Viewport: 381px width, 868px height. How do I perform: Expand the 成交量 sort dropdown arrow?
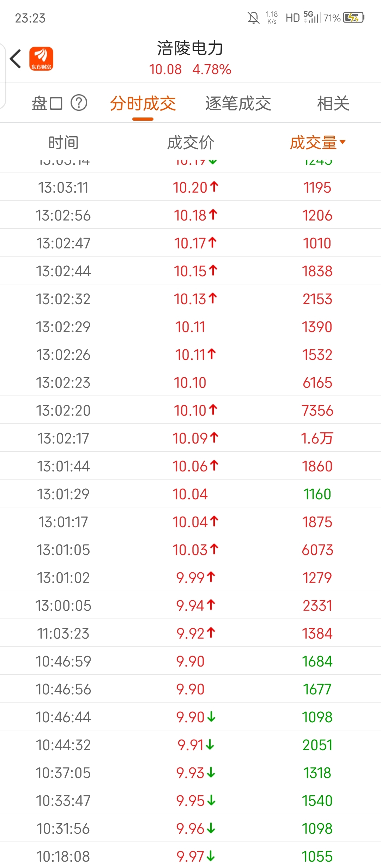pyautogui.click(x=343, y=142)
